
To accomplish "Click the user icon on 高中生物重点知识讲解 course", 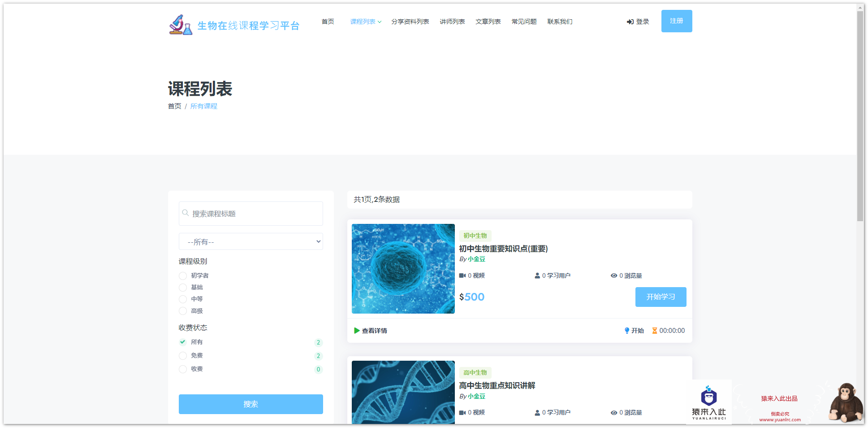I will (537, 413).
